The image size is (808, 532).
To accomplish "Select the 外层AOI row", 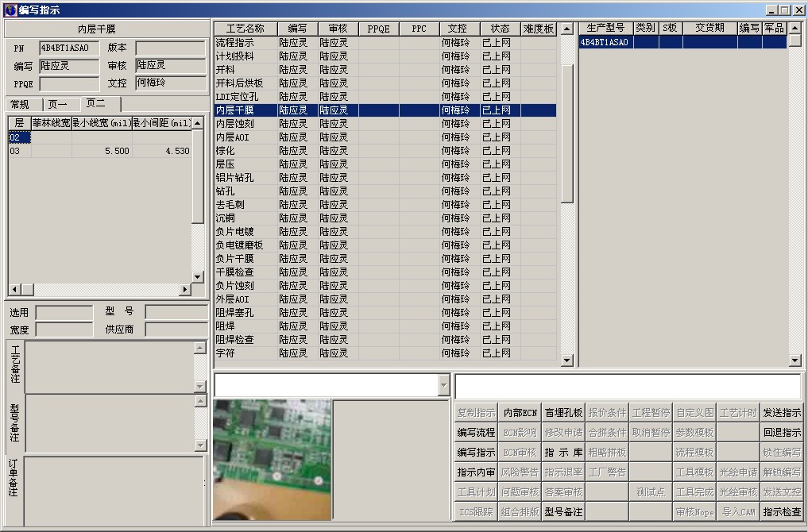I will coord(385,299).
